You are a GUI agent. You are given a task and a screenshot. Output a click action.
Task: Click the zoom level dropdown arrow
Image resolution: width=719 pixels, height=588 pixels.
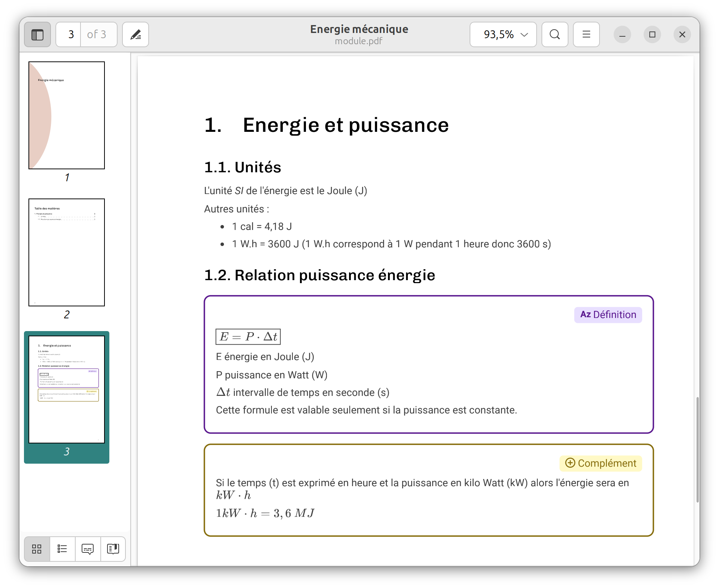(525, 34)
